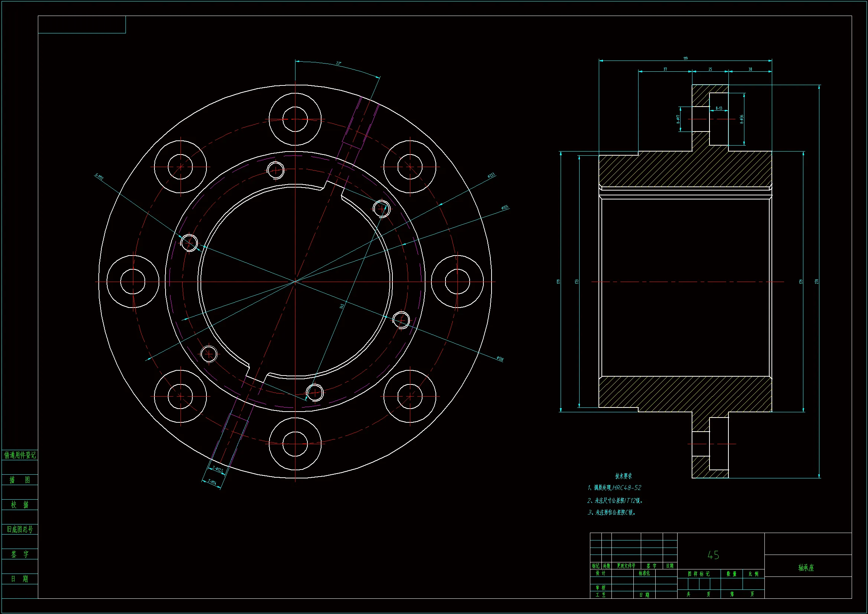Click the 6-M12 leader label
Viewport: 868px width, 614px height.
pos(99,177)
